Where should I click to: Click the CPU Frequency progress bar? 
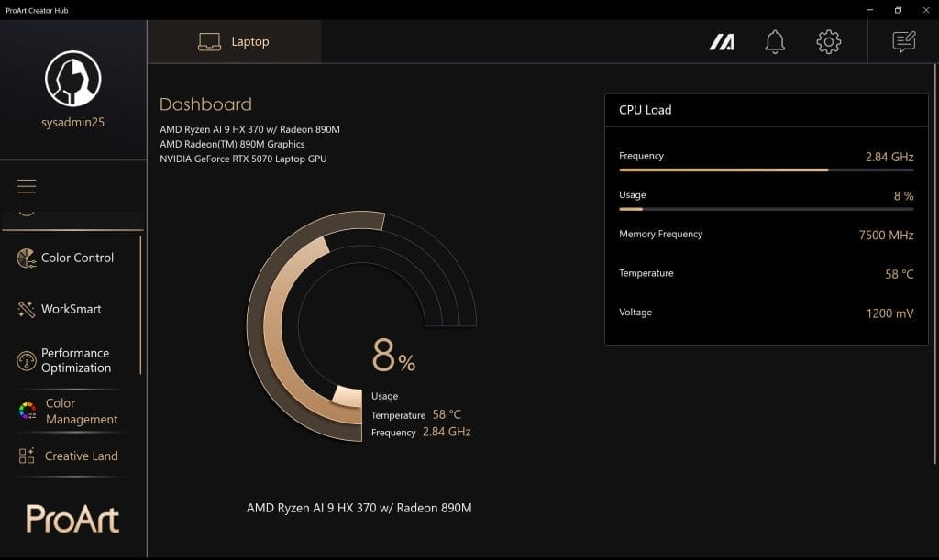tap(767, 170)
